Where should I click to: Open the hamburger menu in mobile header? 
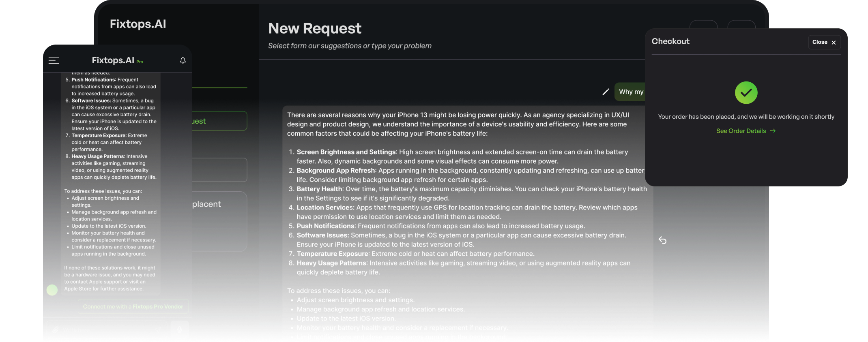click(54, 60)
